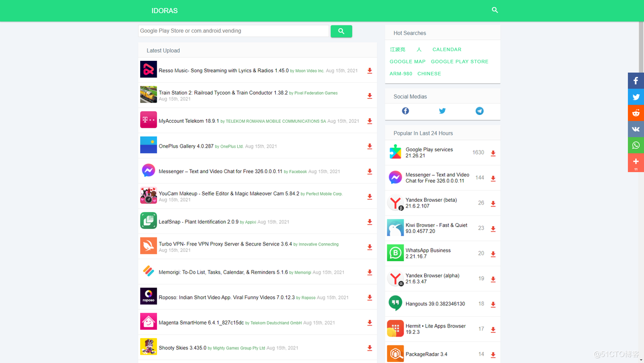The image size is (644, 363).
Task: Download Resso Music via red arrow
Action: (370, 71)
